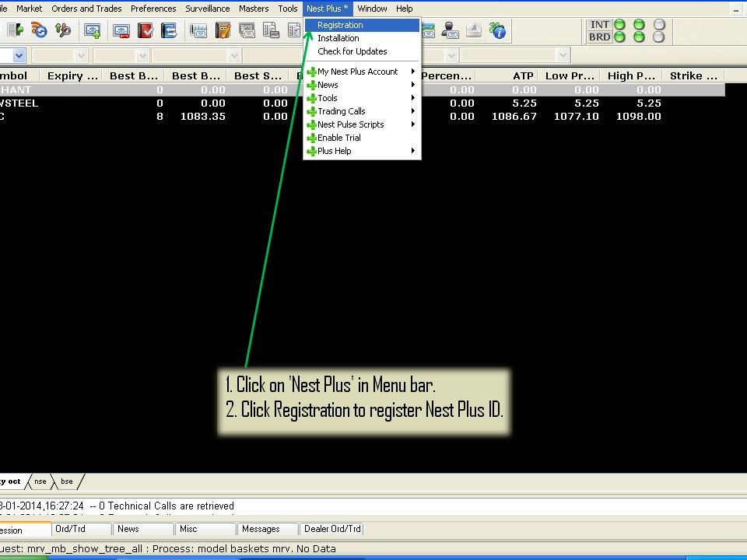This screenshot has height=560, width=747.
Task: Select the VSTEEL row
Action: [362, 103]
